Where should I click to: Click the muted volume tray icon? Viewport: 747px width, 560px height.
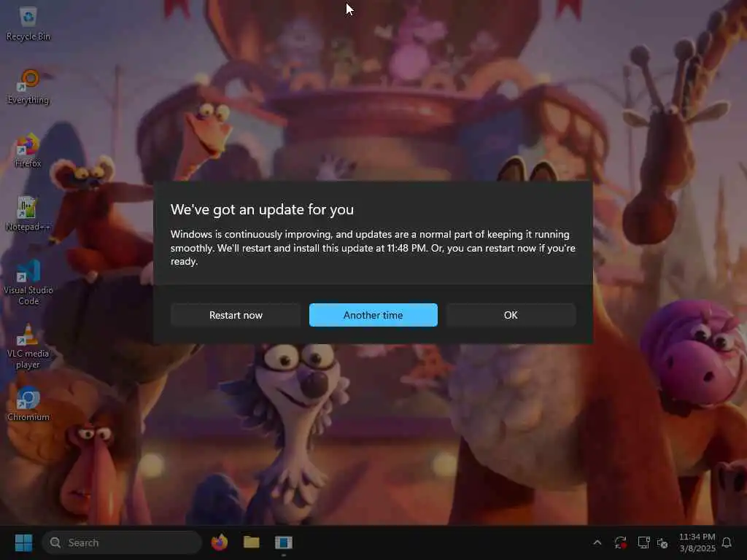pos(662,542)
